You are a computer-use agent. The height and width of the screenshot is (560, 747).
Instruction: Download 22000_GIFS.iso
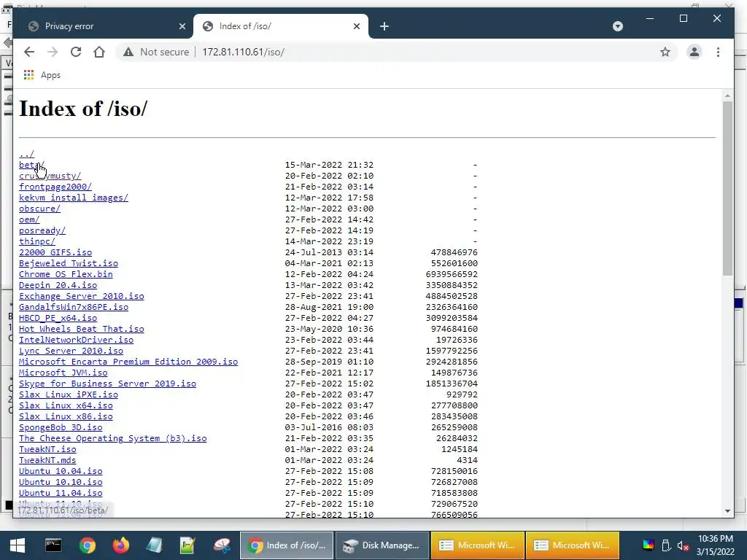tap(55, 252)
